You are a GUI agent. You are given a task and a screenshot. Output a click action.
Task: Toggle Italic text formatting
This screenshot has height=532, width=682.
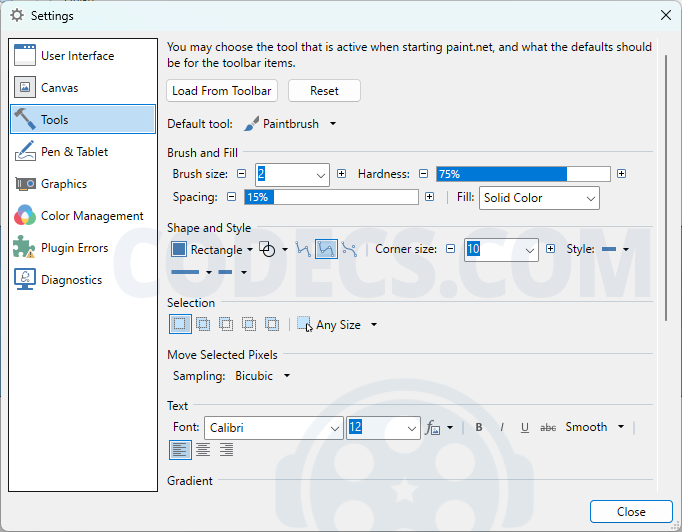point(502,428)
